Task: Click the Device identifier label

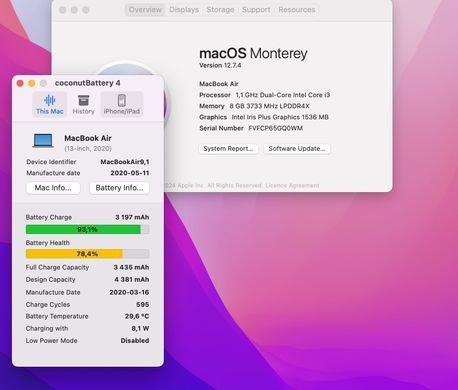Action: [x=51, y=162]
